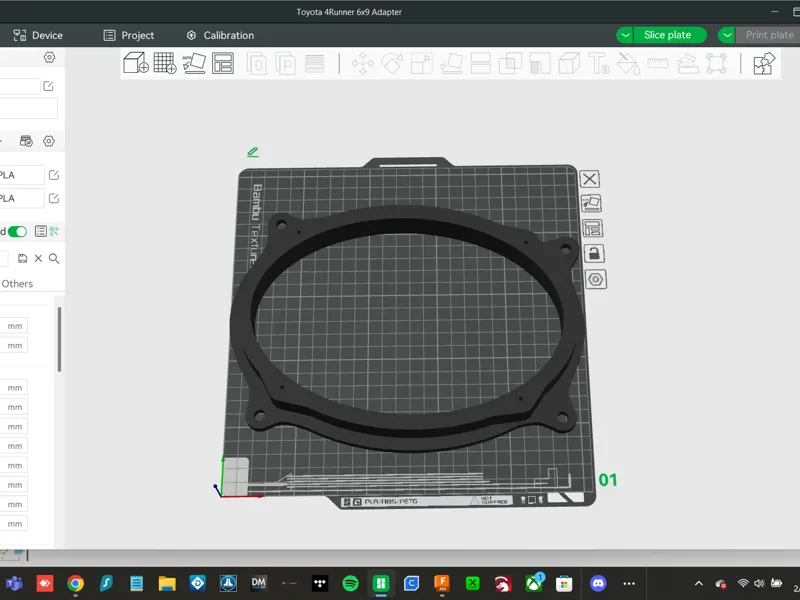Open the Color painting bucket tool
This screenshot has width=800, height=600.
tap(628, 64)
